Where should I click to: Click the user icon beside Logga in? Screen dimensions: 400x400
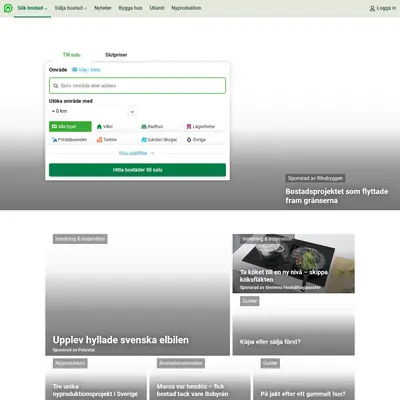pos(372,8)
